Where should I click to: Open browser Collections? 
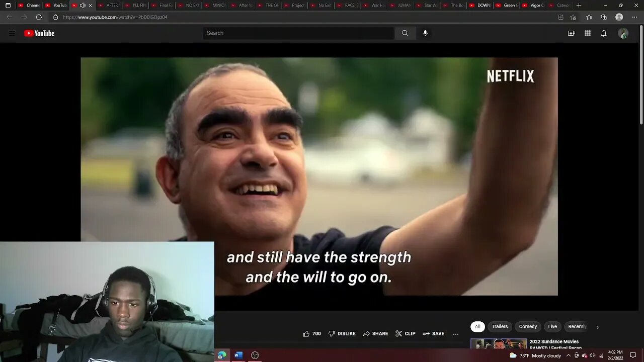[604, 17]
